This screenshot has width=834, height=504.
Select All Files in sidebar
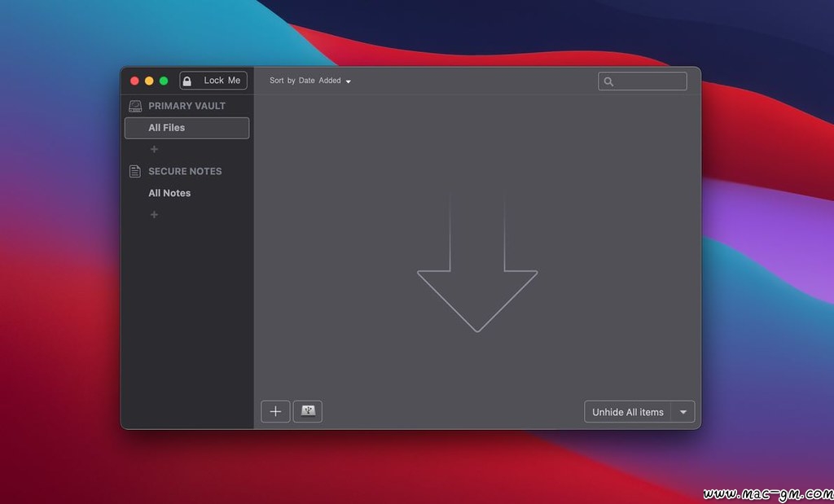pyautogui.click(x=187, y=128)
